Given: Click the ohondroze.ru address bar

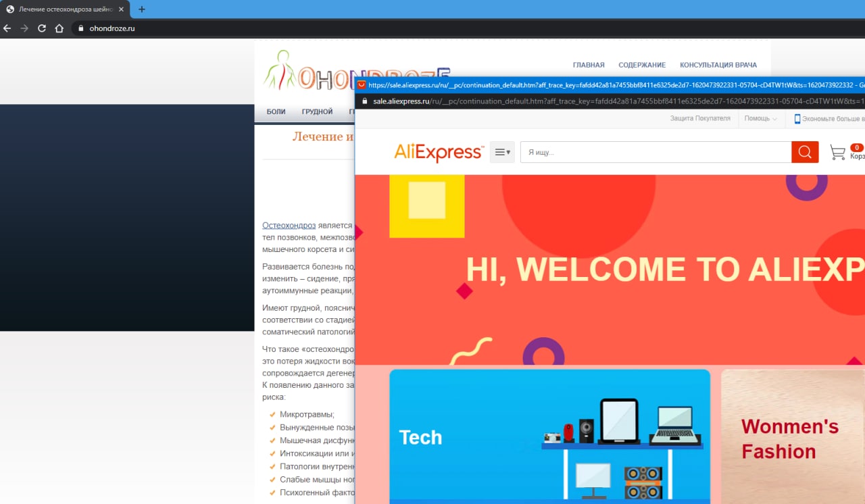Looking at the screenshot, I should 466,28.
